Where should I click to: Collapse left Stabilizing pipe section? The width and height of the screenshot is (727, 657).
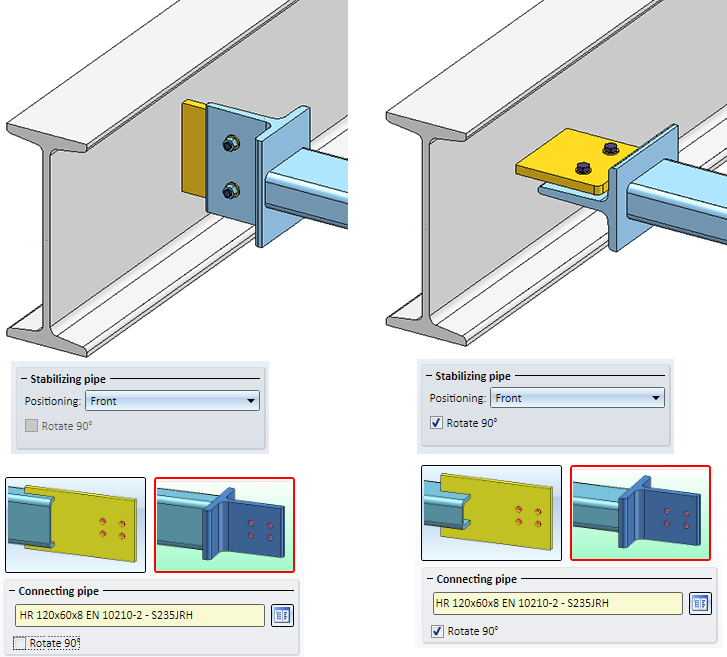(24, 379)
